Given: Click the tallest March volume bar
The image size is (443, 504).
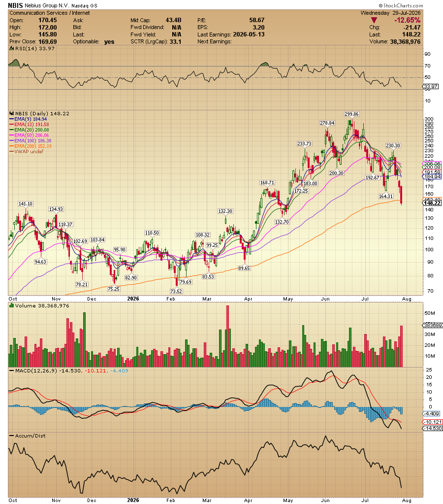Looking at the screenshot, I should [x=228, y=336].
